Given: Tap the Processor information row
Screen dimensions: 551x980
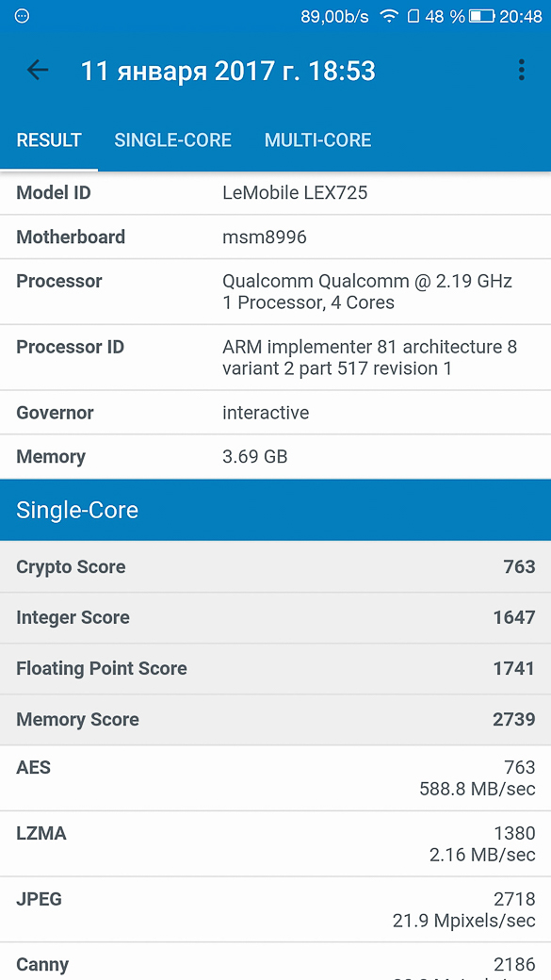Looking at the screenshot, I should [x=275, y=292].
